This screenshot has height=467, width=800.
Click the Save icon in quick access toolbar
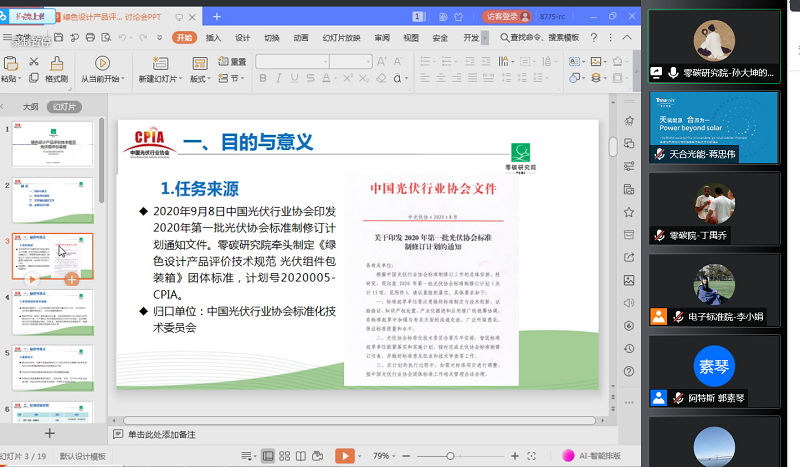[x=59, y=37]
